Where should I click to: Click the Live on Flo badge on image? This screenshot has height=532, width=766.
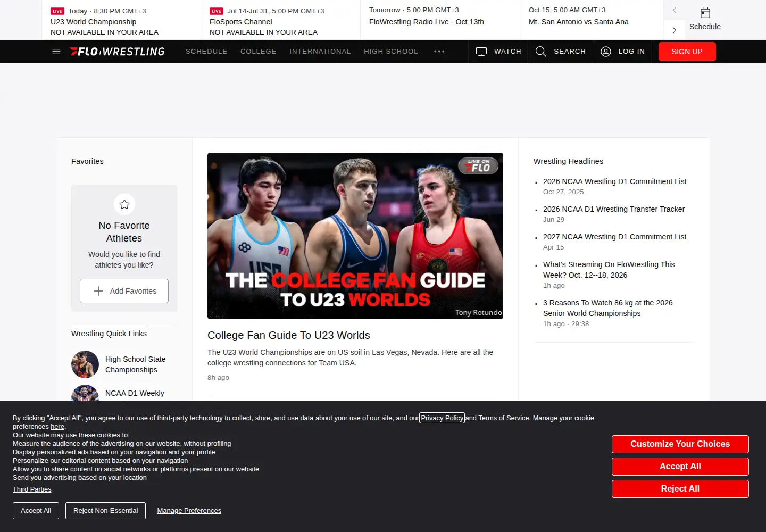point(478,165)
